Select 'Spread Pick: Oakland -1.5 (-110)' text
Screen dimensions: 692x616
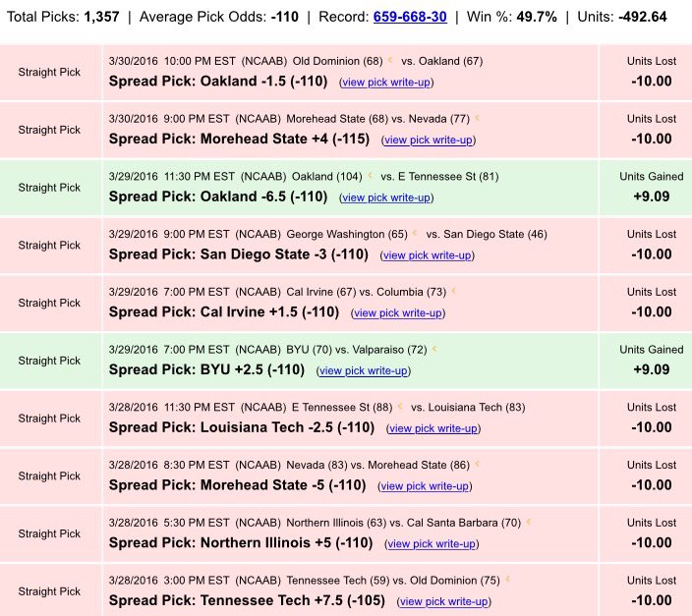[x=218, y=82]
